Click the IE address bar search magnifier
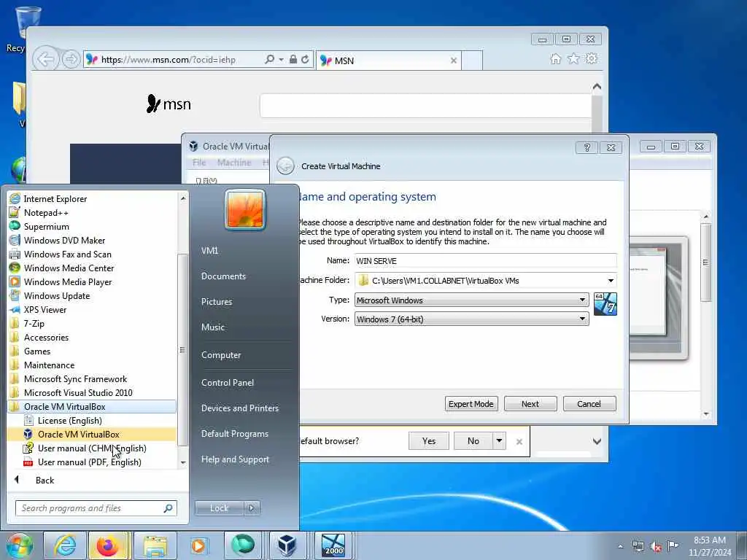This screenshot has width=747, height=560. 270,60
